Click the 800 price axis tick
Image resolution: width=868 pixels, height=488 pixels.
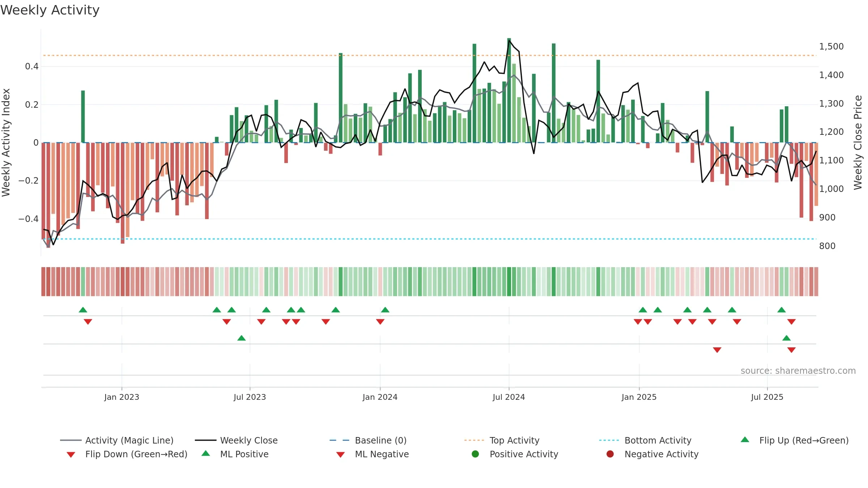(x=827, y=246)
